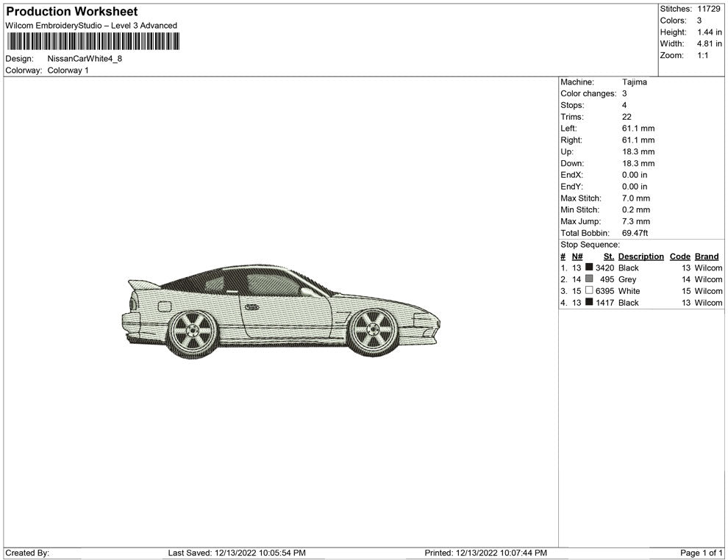Click 'Wilcom EmbroideryStudio – Level 3 Advanced' text
Viewport: 728px width, 560px height.
click(91, 26)
